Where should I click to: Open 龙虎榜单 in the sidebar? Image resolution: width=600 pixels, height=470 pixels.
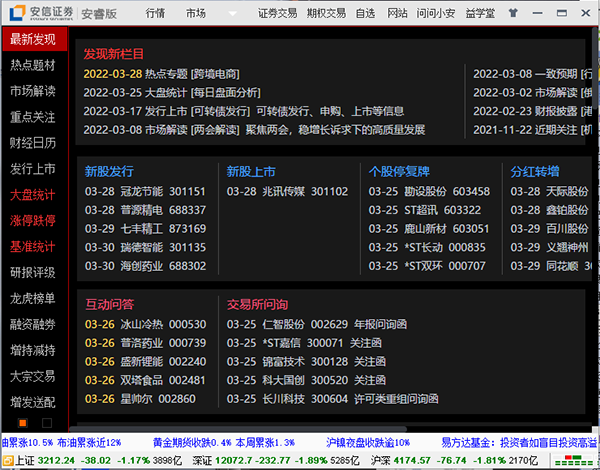click(33, 298)
